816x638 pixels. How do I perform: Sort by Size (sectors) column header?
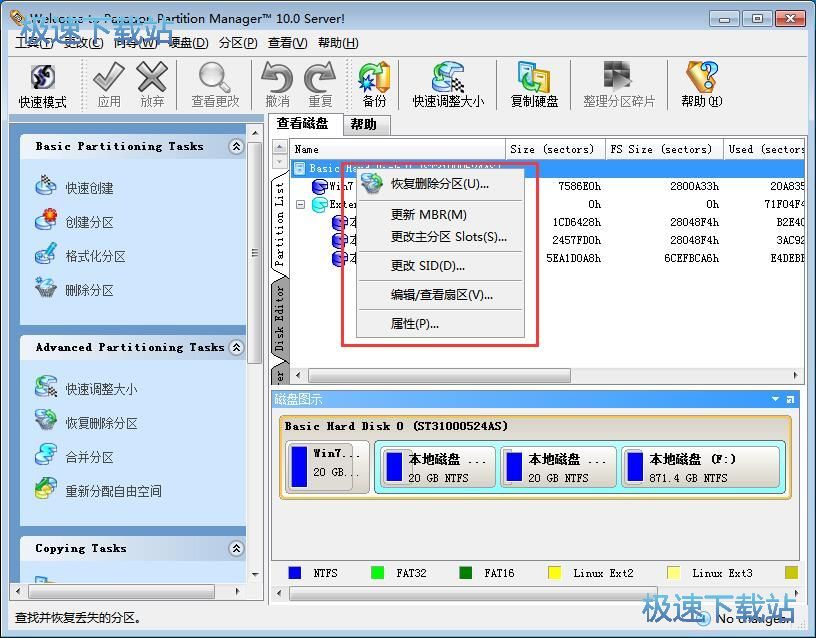coord(555,149)
